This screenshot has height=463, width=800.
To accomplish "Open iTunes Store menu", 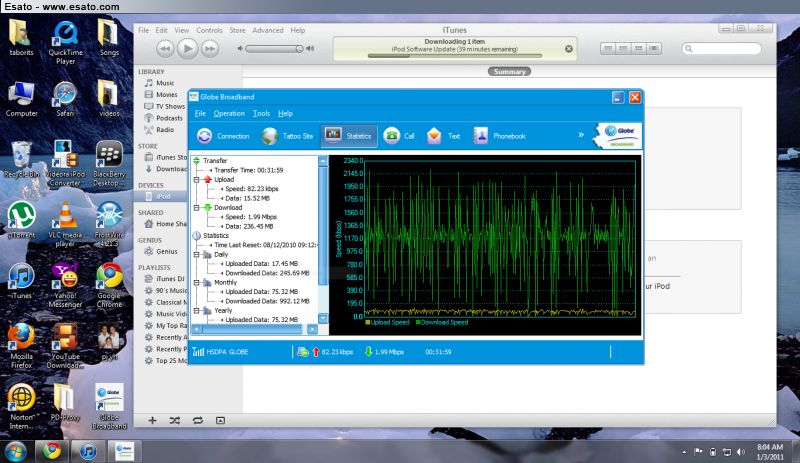I will 237,30.
